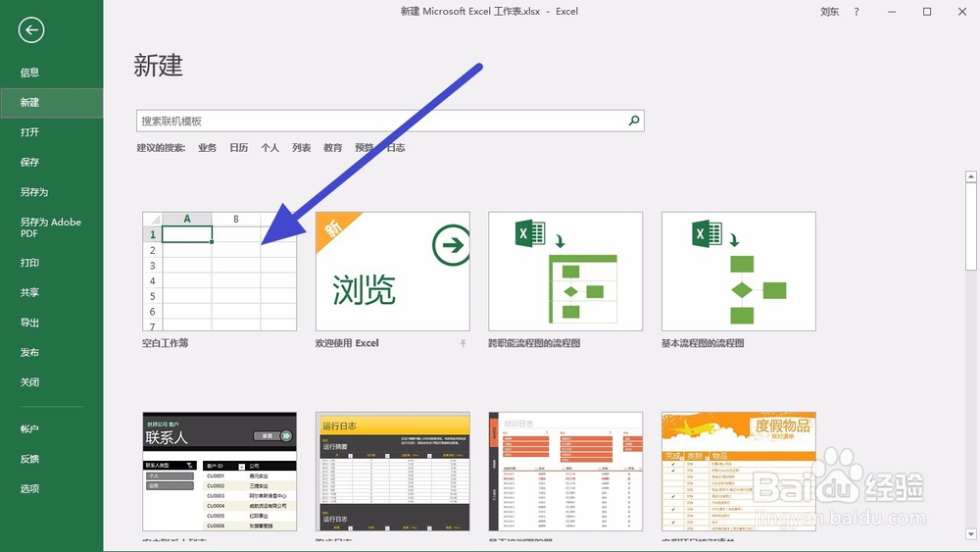Open the 打印 page
980x552 pixels.
coord(29,263)
